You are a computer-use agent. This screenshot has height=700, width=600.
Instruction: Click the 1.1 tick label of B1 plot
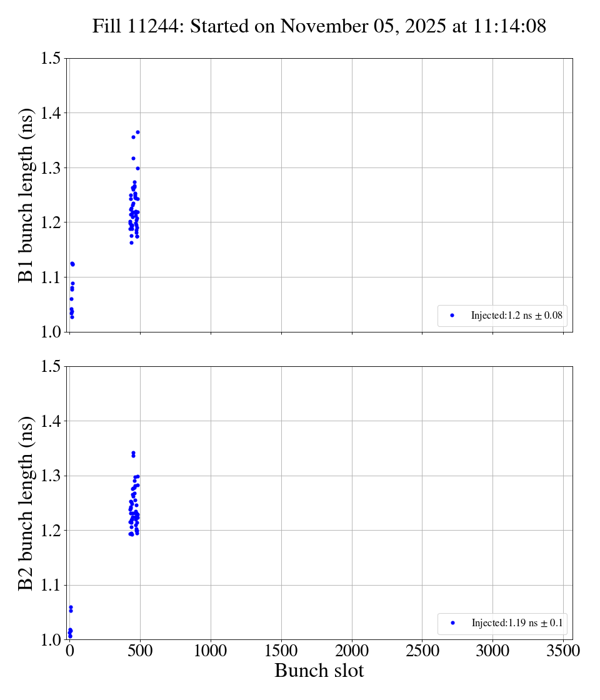pos(50,277)
